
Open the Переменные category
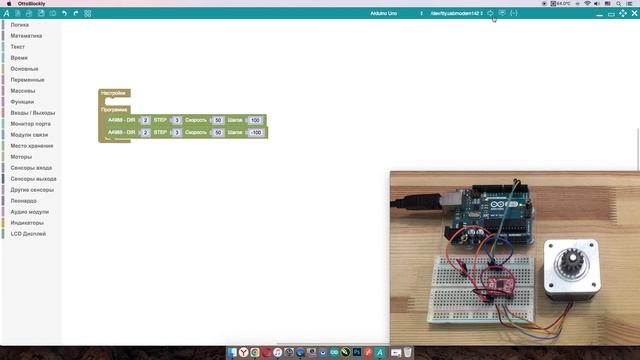pos(27,80)
